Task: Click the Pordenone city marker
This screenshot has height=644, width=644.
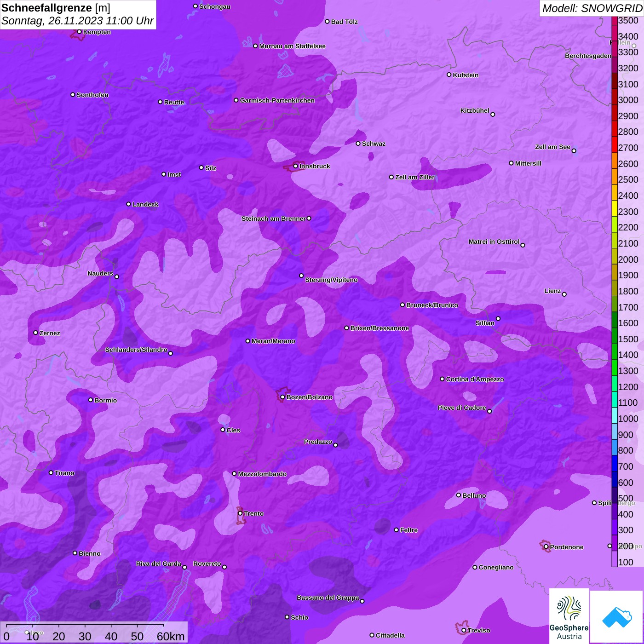Action: (546, 547)
